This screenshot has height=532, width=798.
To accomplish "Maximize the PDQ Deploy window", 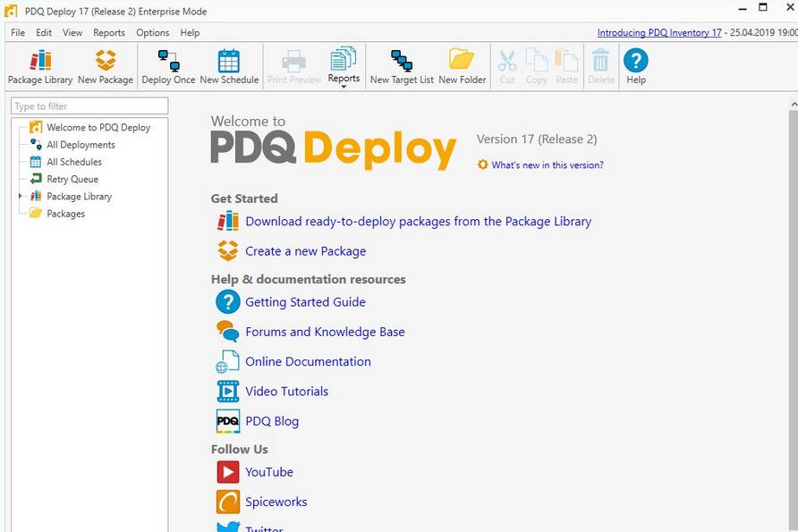I will tap(763, 8).
